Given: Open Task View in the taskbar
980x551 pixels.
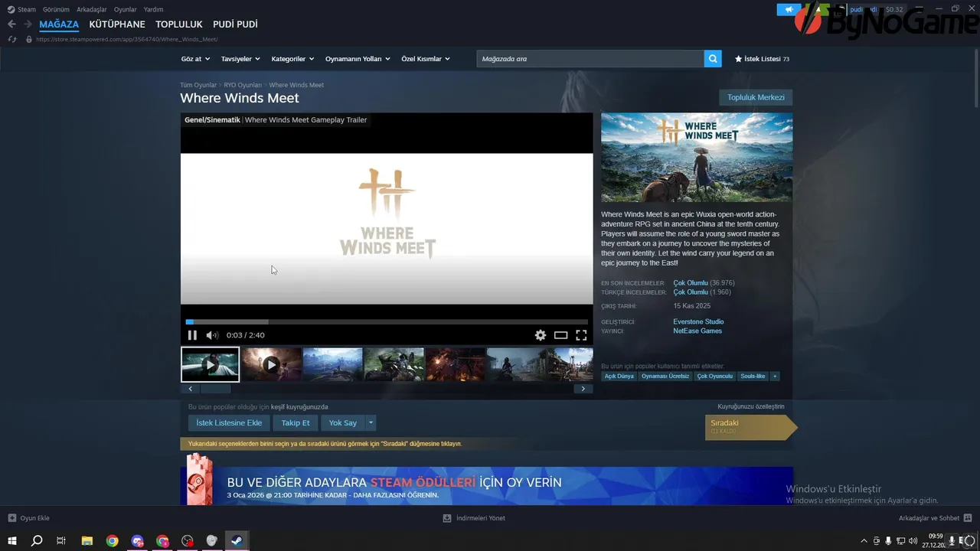Looking at the screenshot, I should pyautogui.click(x=61, y=541).
